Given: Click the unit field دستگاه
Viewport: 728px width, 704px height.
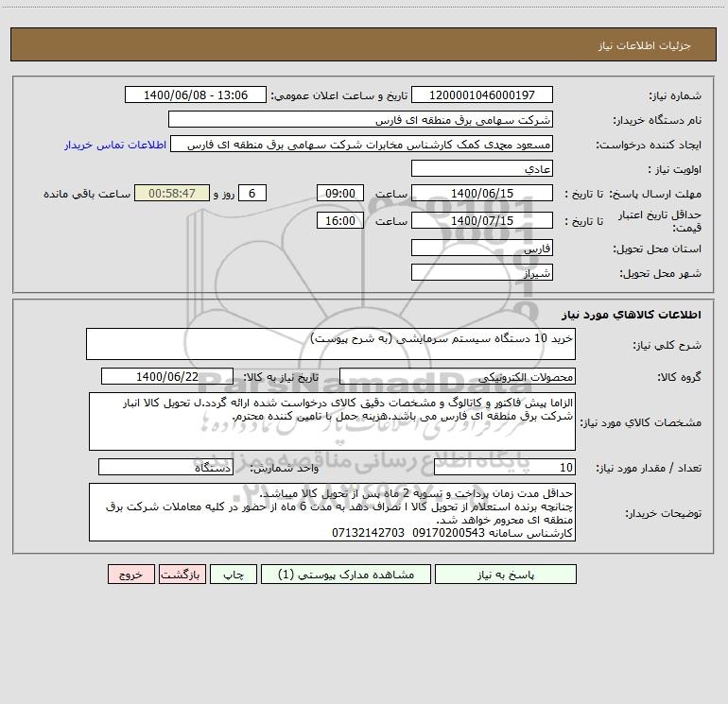Looking at the screenshot, I should [x=165, y=468].
